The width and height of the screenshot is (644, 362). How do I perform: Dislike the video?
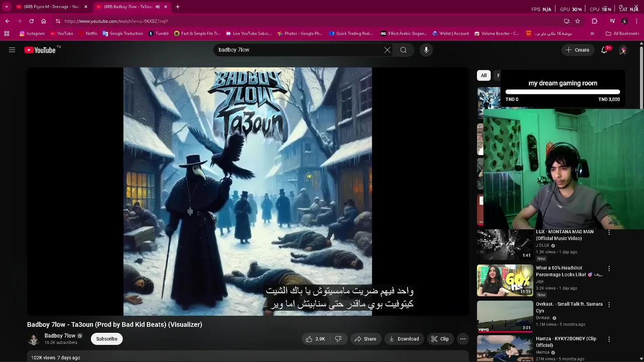pyautogui.click(x=338, y=339)
